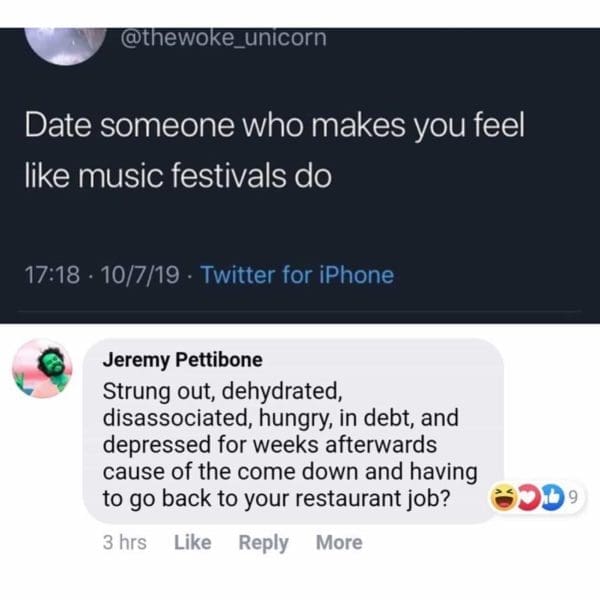
Task: Click tweet line 'like music festivals do'
Action: click(x=177, y=176)
